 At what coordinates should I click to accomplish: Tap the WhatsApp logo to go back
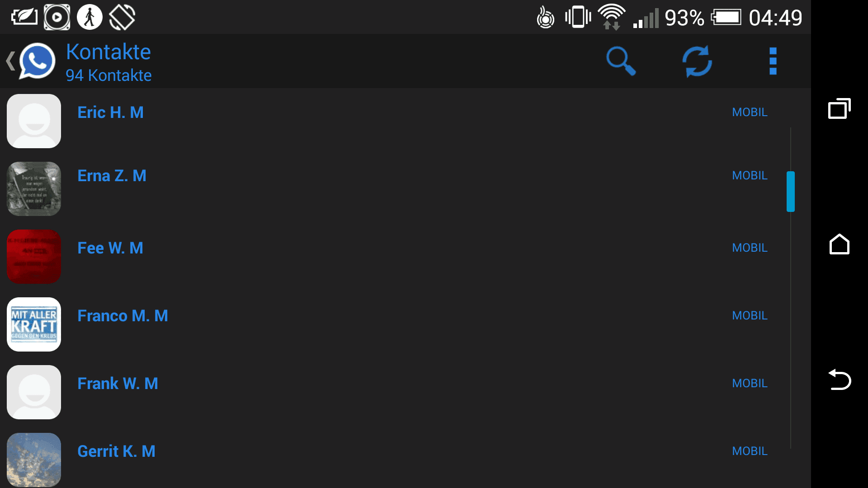(37, 61)
